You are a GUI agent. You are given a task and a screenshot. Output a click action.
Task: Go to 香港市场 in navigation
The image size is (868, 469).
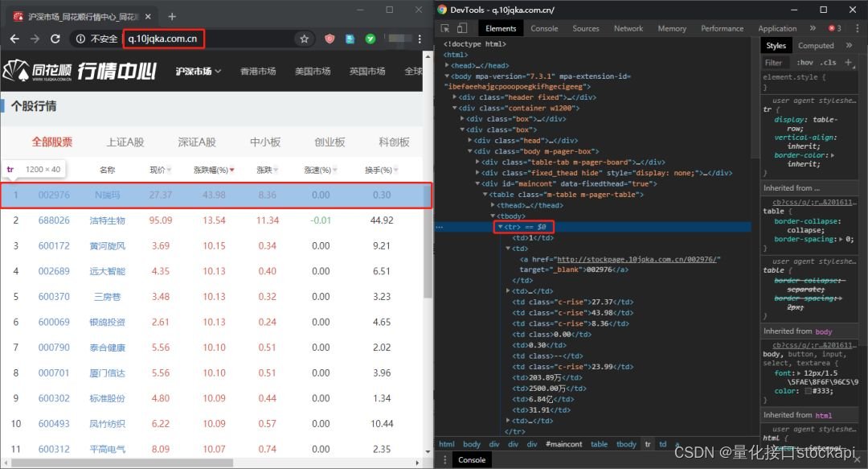(x=258, y=71)
